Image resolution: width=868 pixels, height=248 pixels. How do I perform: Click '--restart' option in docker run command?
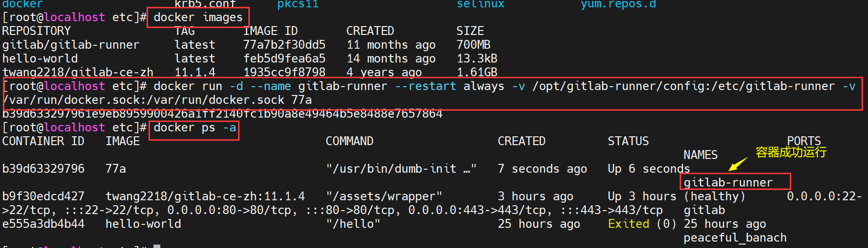click(x=425, y=86)
